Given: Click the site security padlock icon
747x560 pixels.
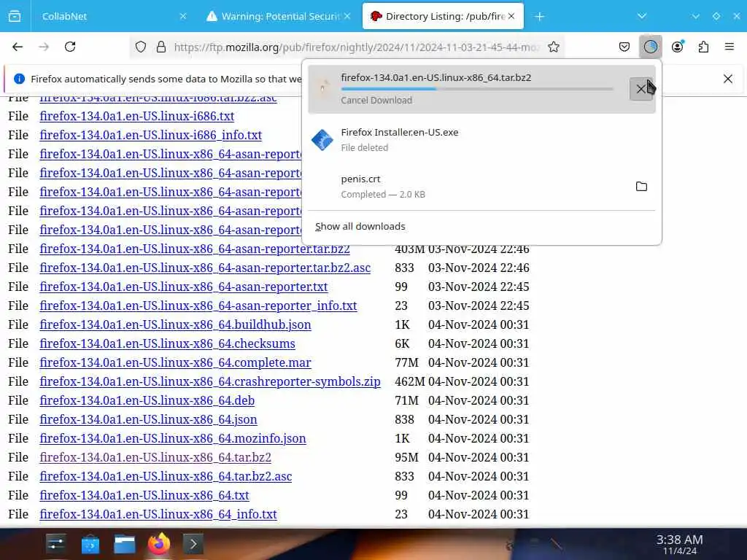Looking at the screenshot, I should pyautogui.click(x=161, y=47).
